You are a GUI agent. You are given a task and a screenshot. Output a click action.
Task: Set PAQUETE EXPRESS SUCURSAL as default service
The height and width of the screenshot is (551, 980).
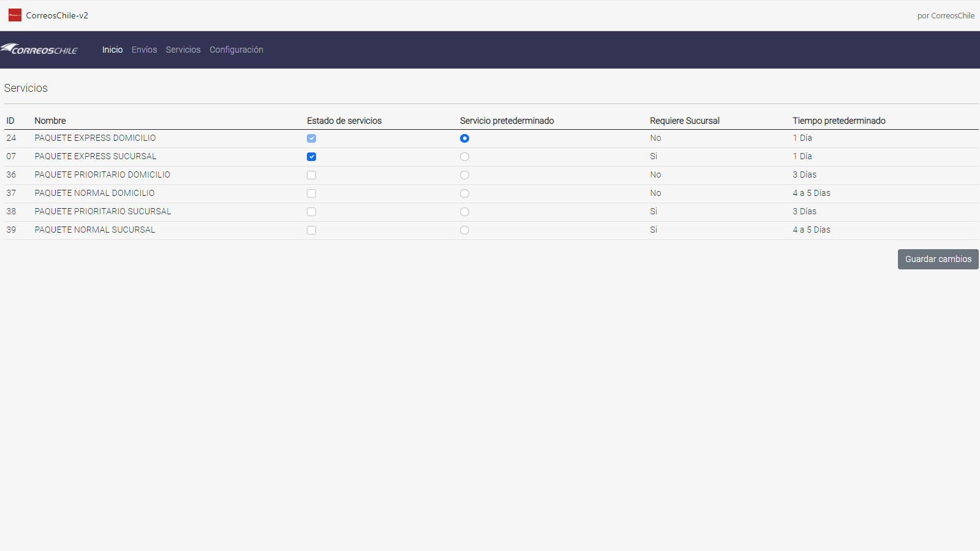tap(464, 157)
